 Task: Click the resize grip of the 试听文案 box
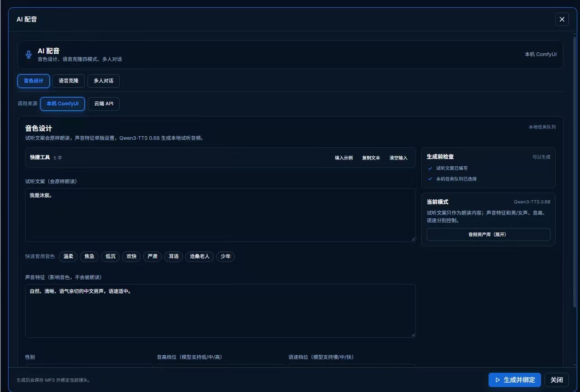[413, 239]
